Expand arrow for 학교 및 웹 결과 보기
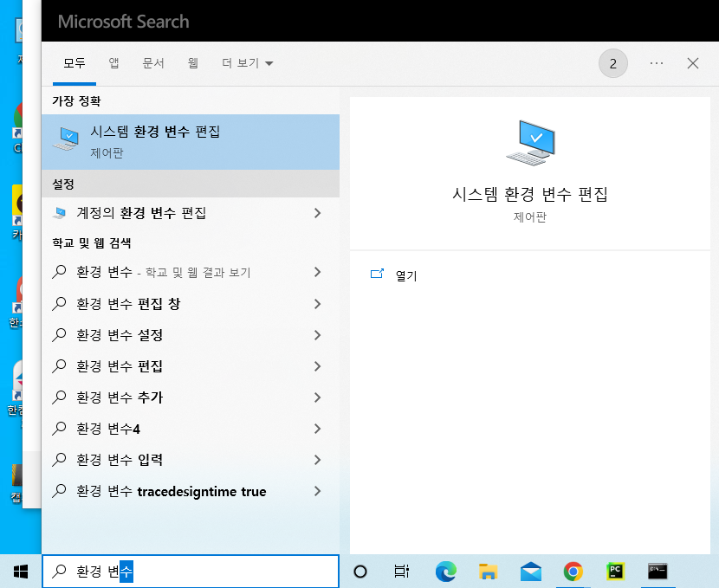Screen dimensions: 719x588 point(317,272)
